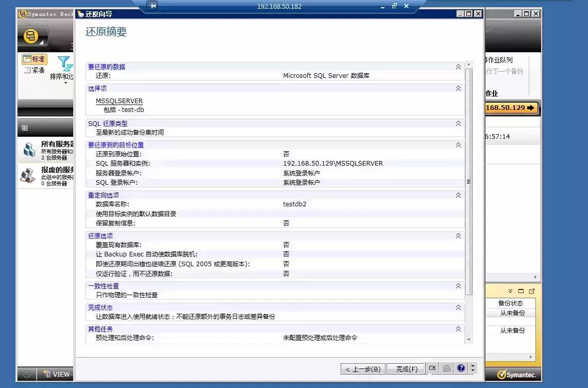Collapse the 其他任务 section
This screenshot has height=388, width=588.
click(458, 329)
